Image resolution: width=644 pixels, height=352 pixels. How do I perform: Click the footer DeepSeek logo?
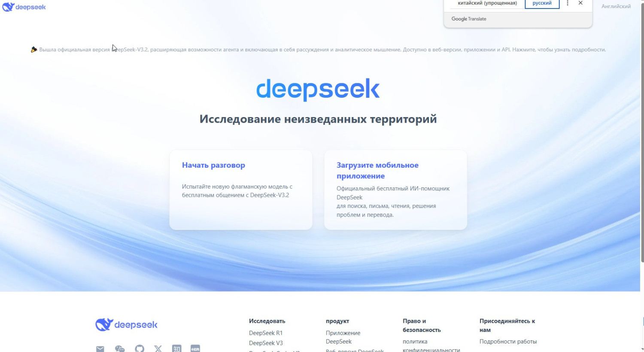point(126,325)
